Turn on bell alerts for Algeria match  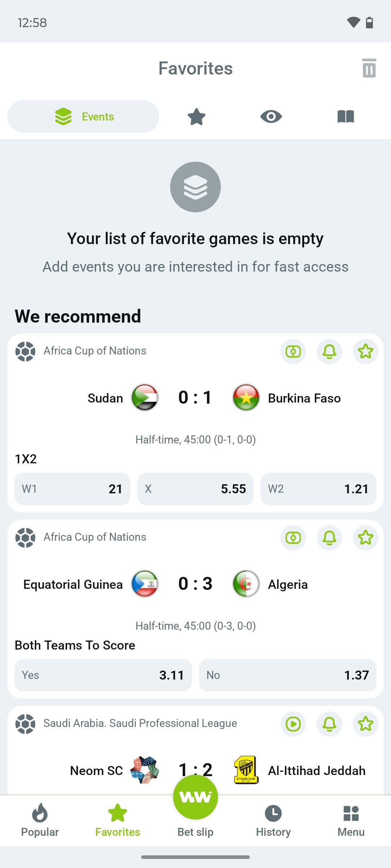[x=329, y=537]
